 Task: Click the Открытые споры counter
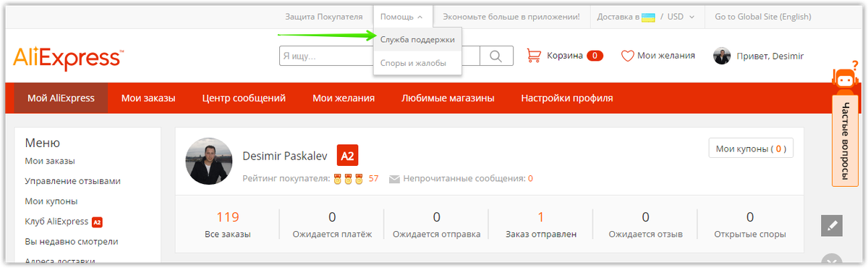[750, 225]
